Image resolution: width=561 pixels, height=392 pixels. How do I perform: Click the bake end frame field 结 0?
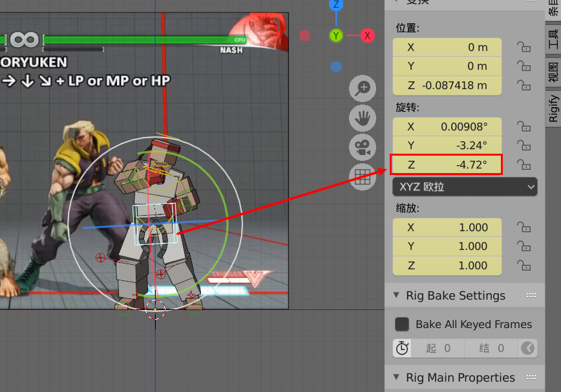[x=491, y=348]
